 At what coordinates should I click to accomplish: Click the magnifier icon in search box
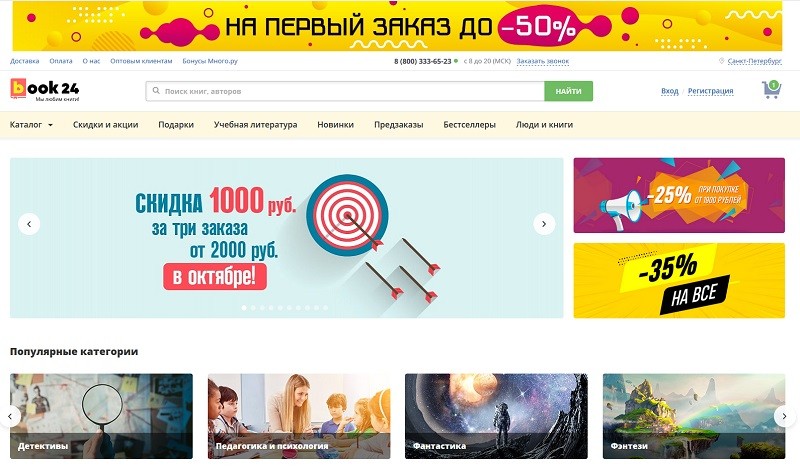click(156, 91)
